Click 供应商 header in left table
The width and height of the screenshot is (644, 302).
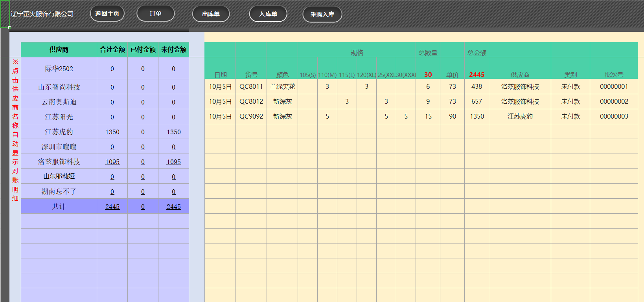59,50
